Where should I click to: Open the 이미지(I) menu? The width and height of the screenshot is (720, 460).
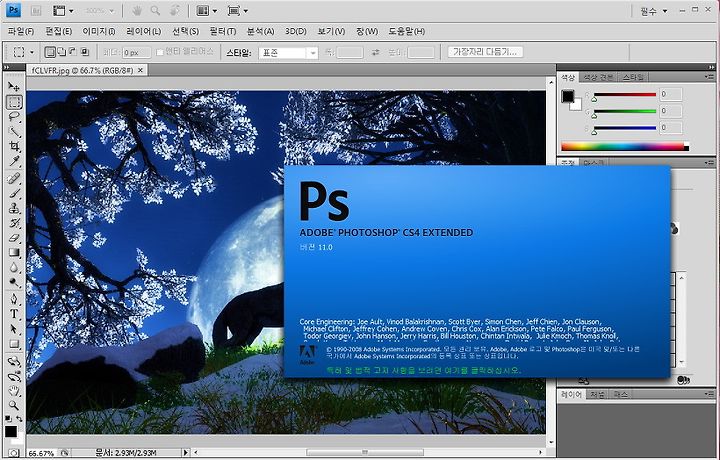pos(99,31)
